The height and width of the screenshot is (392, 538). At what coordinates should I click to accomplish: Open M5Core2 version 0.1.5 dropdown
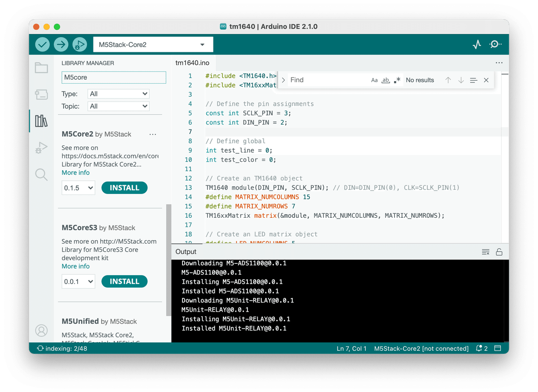coord(78,188)
